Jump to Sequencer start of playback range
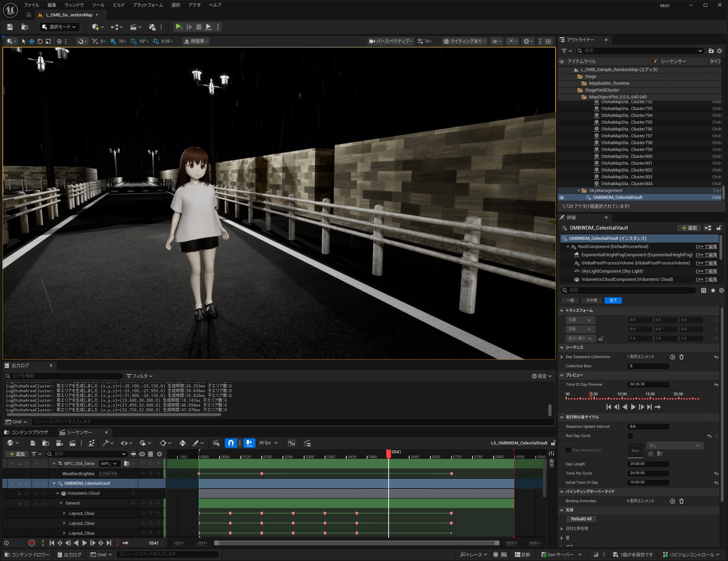Screen dimensions: 728x561 52,543
